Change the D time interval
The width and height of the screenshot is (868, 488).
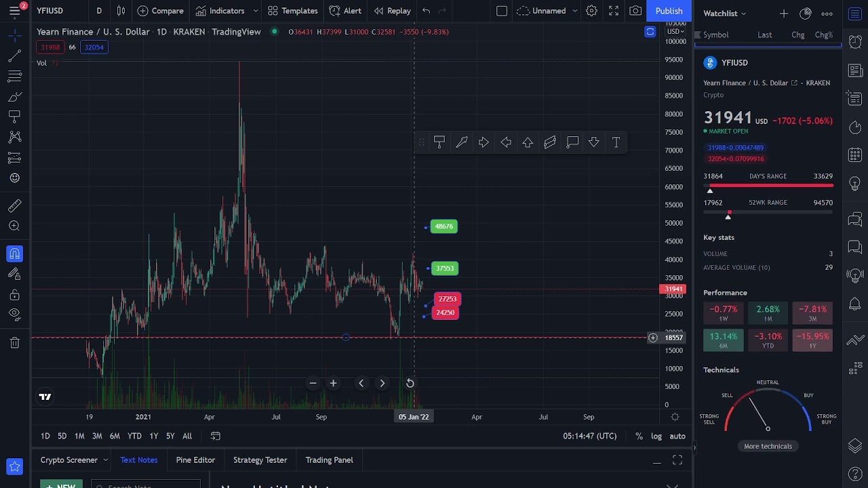pos(99,11)
